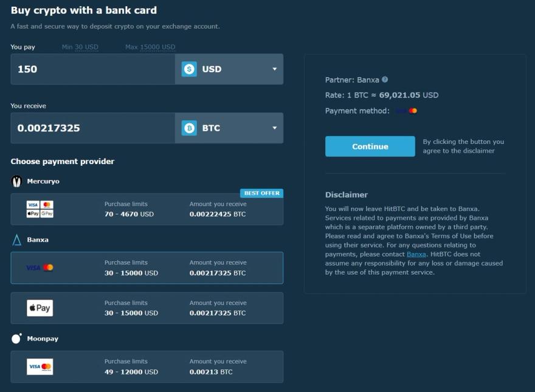Click the rate 69,021.05 USD text
The image size is (535, 392).
click(x=409, y=95)
